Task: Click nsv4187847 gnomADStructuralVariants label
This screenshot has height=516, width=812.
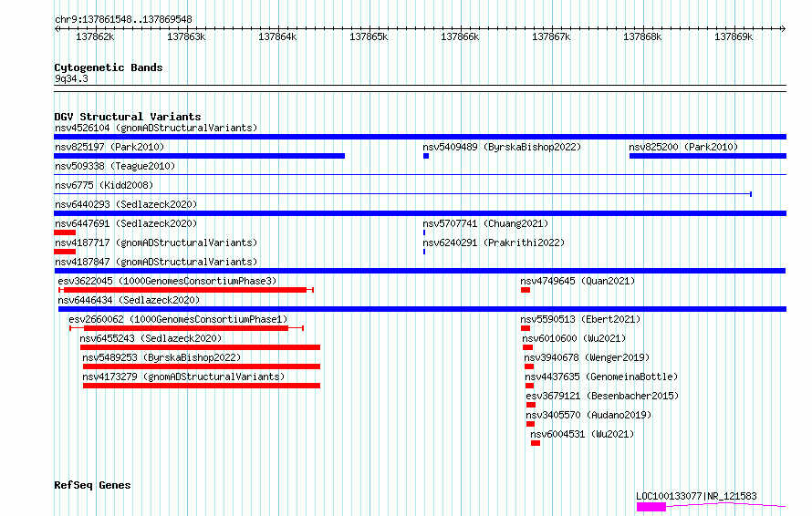Action: pyautogui.click(x=156, y=262)
